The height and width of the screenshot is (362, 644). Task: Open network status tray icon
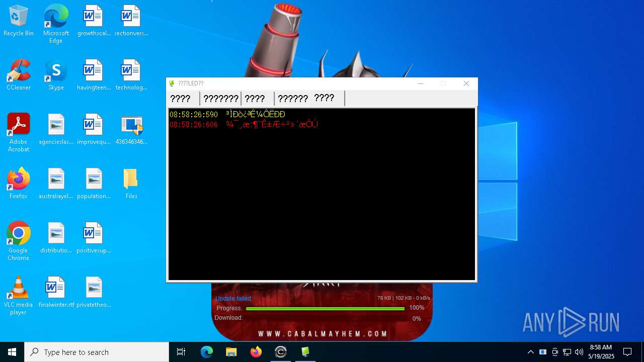coord(567,352)
